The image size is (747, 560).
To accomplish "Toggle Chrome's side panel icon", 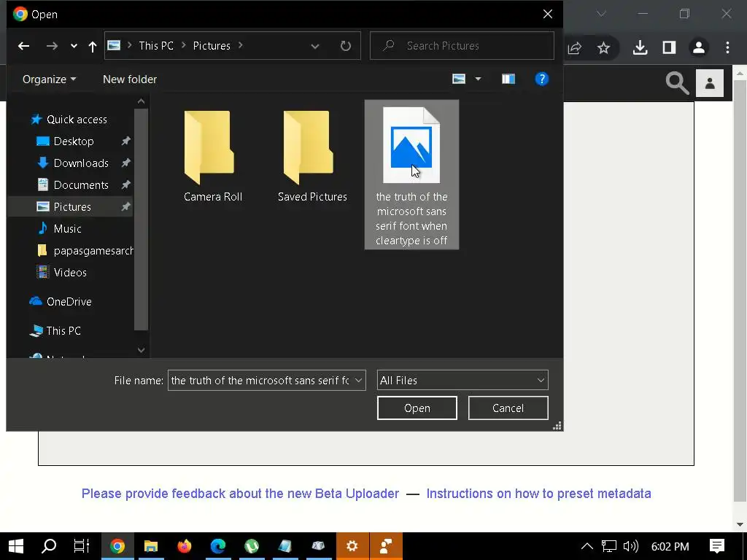I will click(x=670, y=47).
